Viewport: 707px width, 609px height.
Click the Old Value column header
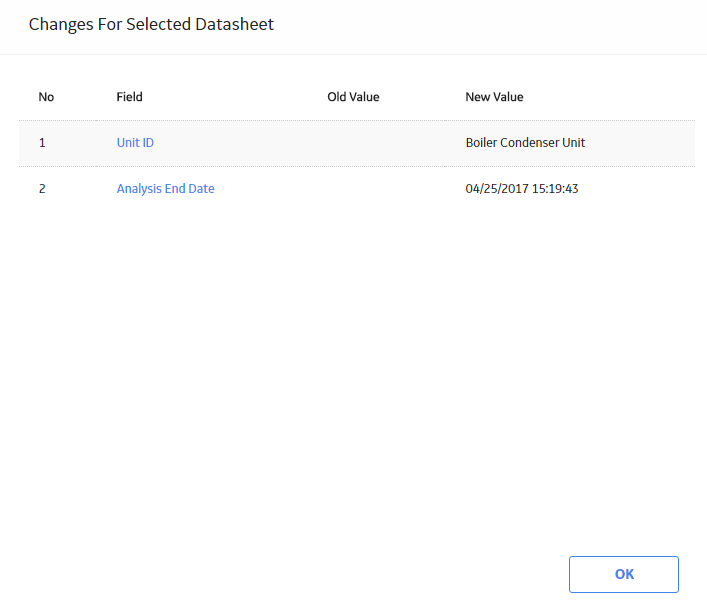[353, 97]
